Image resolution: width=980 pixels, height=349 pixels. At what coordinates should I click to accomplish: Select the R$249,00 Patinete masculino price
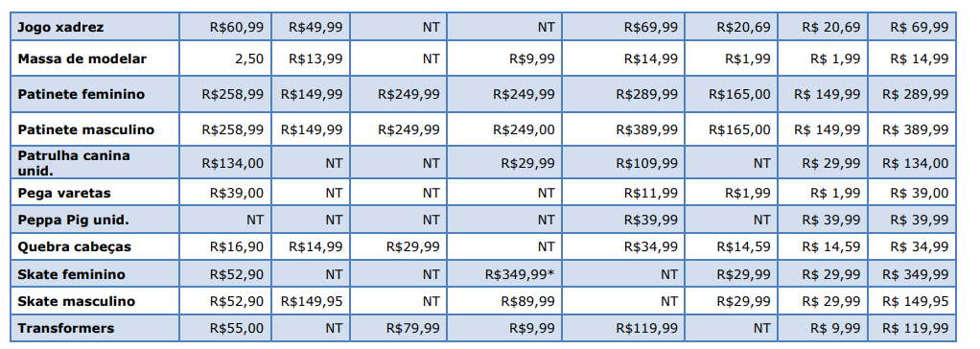pyautogui.click(x=504, y=130)
